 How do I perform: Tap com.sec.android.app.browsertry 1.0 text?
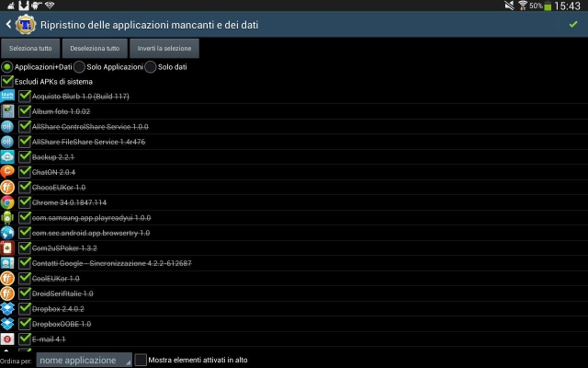pos(91,233)
